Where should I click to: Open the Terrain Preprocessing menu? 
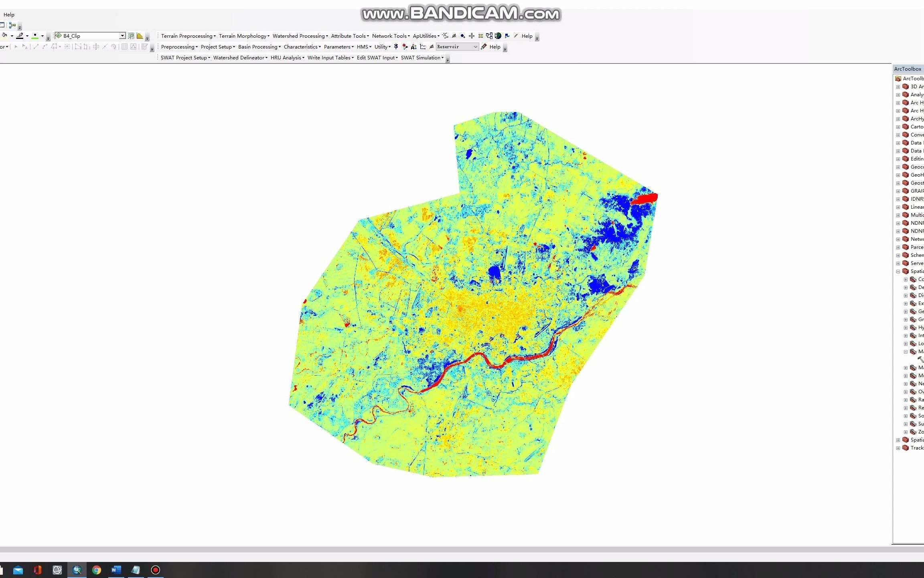coord(188,36)
